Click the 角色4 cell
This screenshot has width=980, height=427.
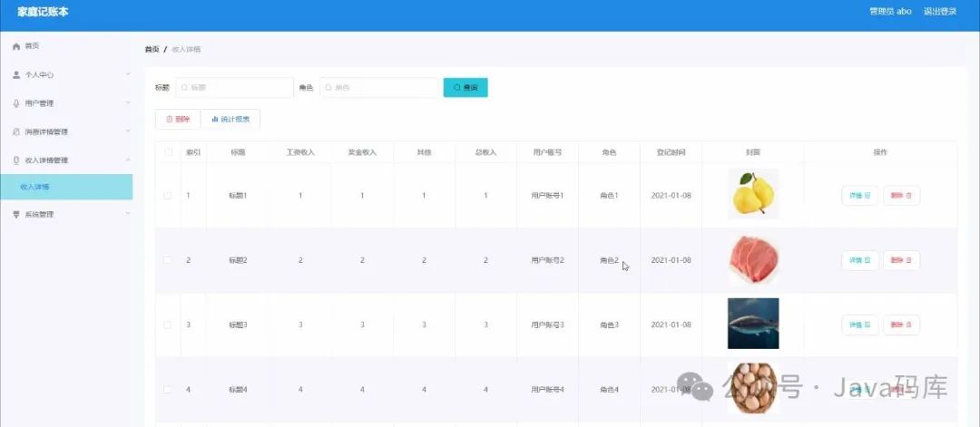[x=609, y=390]
